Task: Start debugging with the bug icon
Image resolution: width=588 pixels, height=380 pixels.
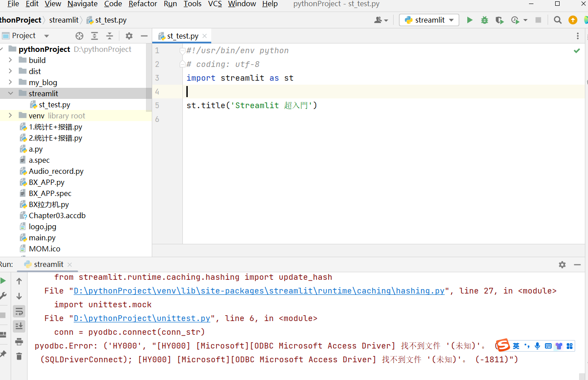Action: (x=485, y=20)
